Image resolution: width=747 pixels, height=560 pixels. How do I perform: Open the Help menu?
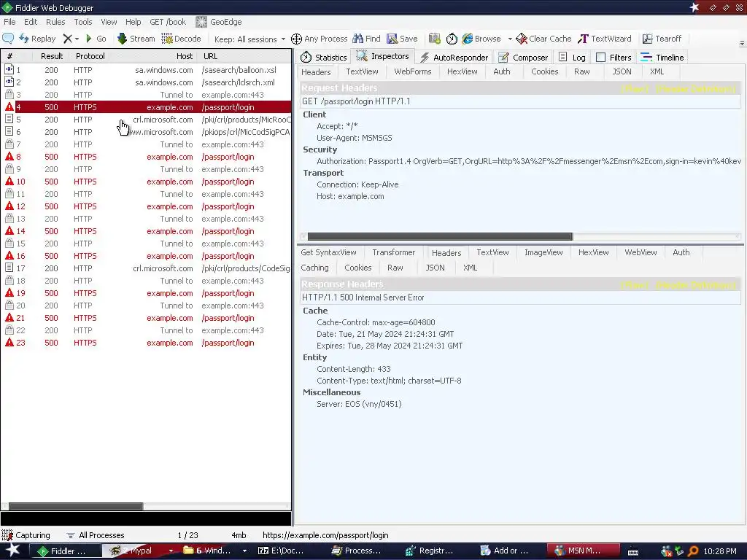click(133, 22)
